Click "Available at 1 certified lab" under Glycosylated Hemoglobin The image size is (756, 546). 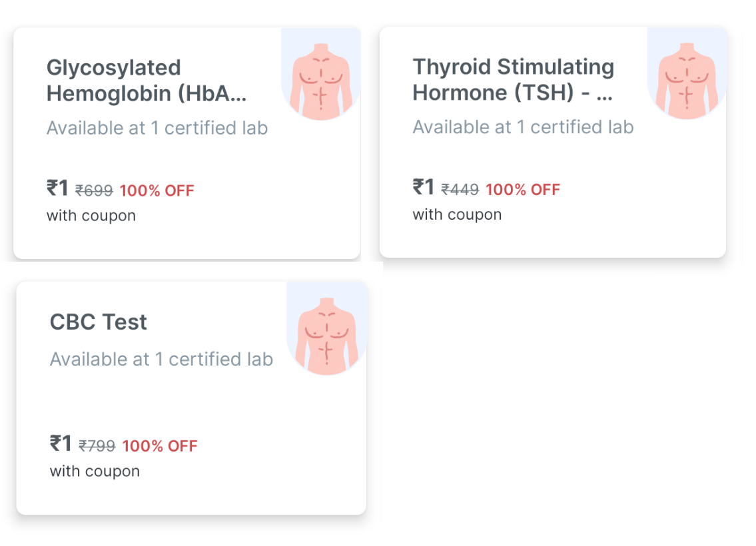pos(157,128)
